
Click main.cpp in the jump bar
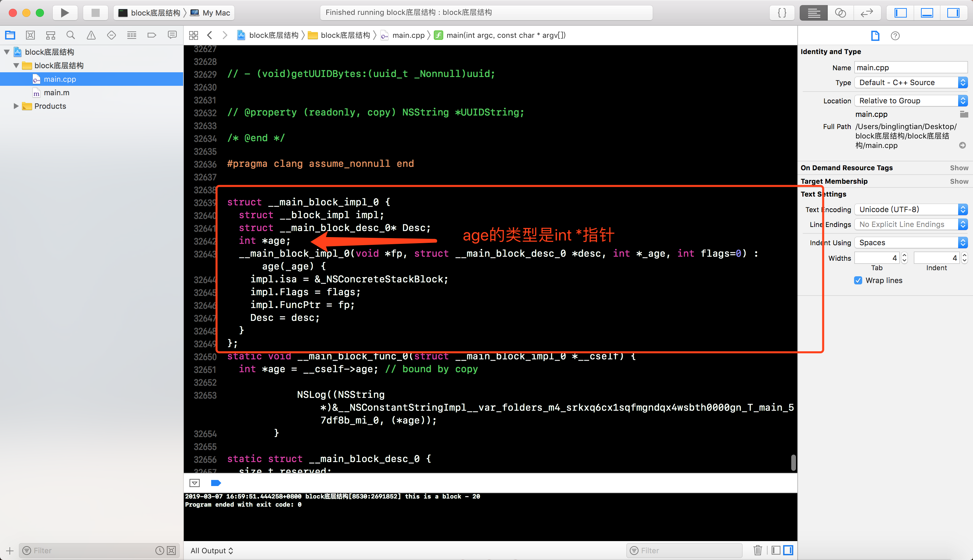point(408,35)
